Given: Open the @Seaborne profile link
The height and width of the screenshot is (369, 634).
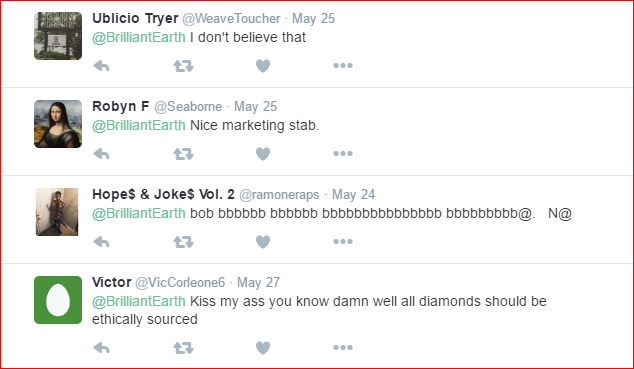Looking at the screenshot, I should pos(188,107).
